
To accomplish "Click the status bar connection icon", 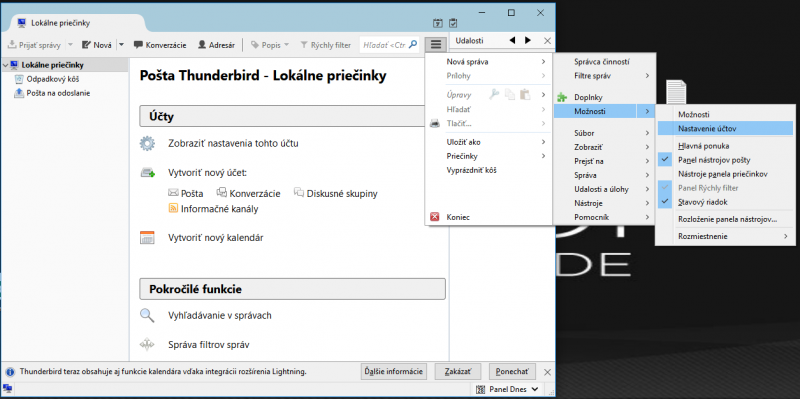I will (7, 389).
